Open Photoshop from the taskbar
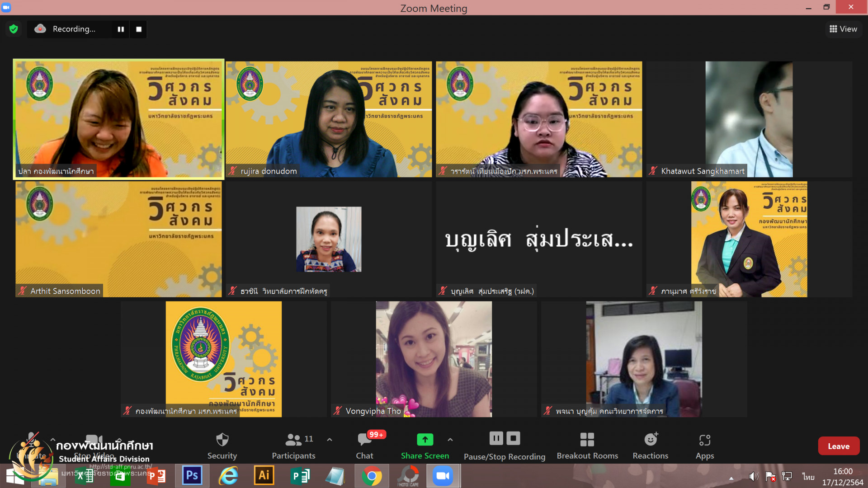This screenshot has height=488, width=868. click(192, 476)
